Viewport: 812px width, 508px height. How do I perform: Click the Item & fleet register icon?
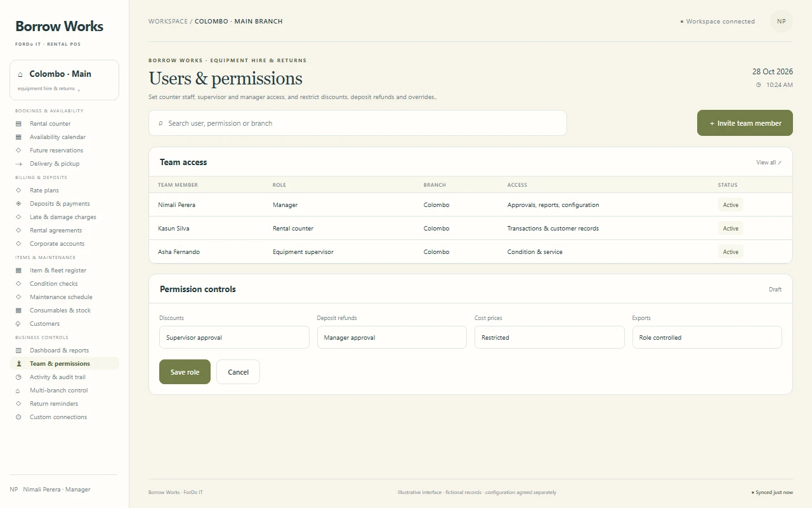coord(18,271)
